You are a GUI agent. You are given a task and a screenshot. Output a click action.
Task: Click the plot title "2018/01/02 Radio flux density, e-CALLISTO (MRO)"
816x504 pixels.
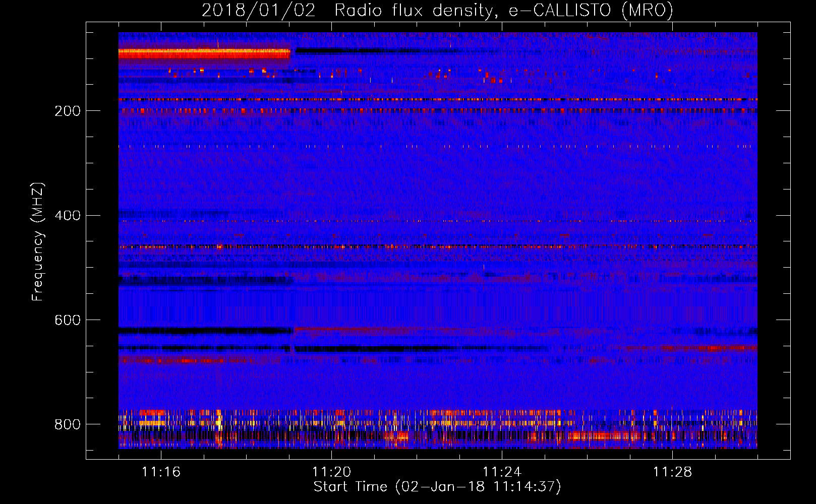437,10
